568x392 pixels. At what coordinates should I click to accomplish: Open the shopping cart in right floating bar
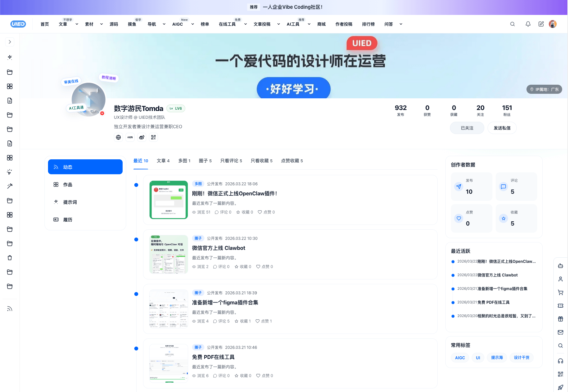point(561,292)
